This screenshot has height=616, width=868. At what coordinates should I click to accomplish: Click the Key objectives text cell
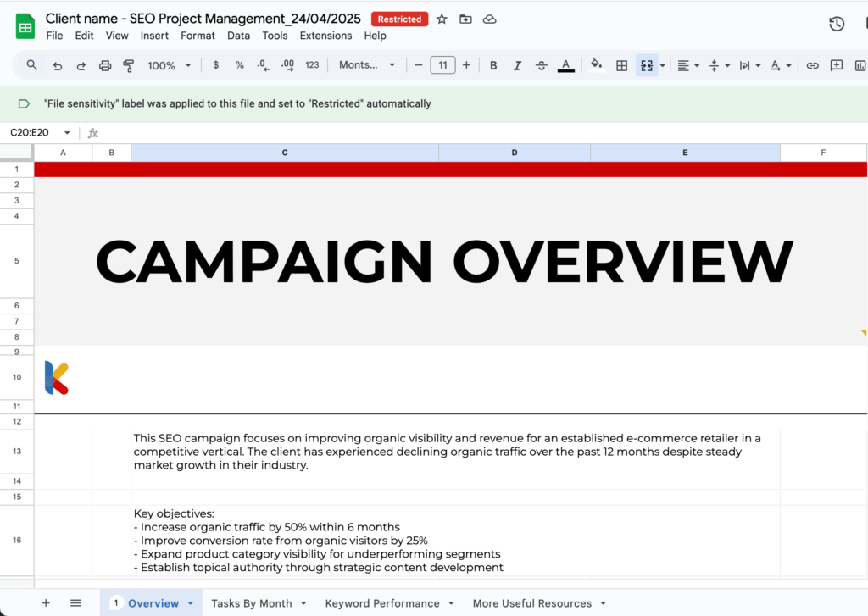coord(455,541)
